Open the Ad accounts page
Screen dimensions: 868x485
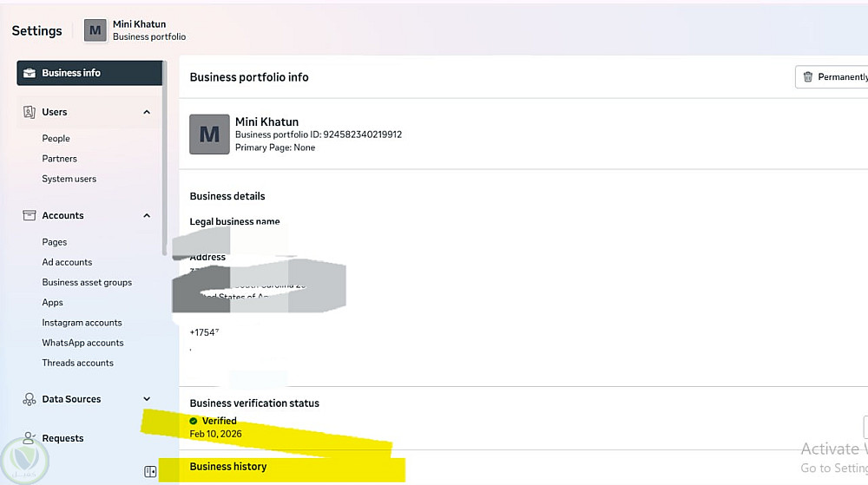(x=67, y=262)
